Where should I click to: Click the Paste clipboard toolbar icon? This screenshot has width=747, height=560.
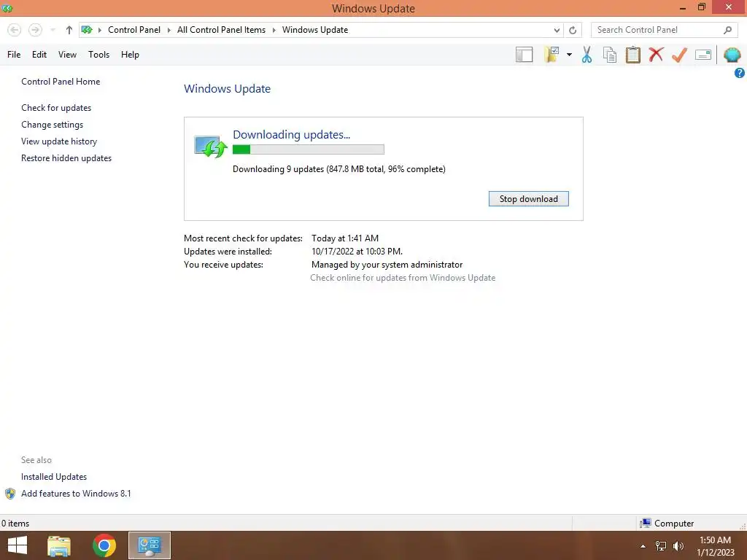(632, 55)
